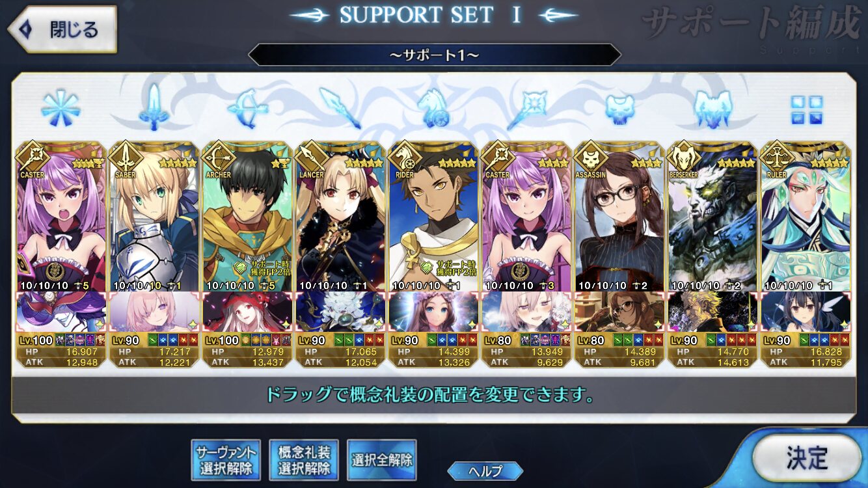Choose craft essence under Lancer servant

pos(340,312)
